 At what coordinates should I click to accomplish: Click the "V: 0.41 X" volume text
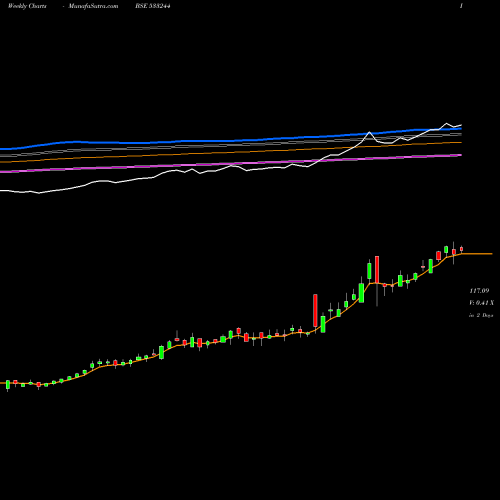pos(482,303)
